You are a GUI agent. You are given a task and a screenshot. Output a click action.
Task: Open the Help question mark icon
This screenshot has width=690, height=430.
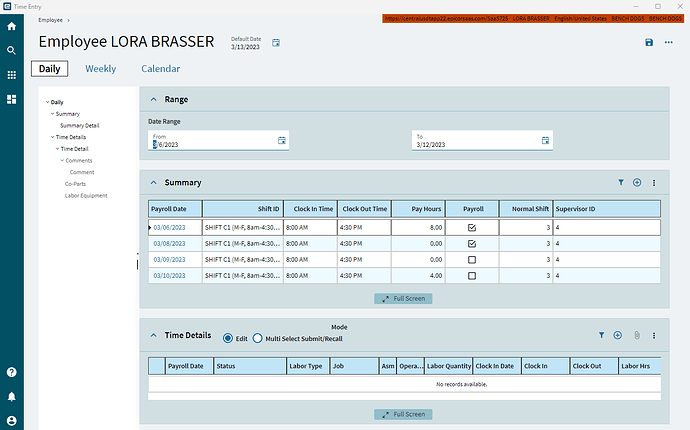pos(11,372)
